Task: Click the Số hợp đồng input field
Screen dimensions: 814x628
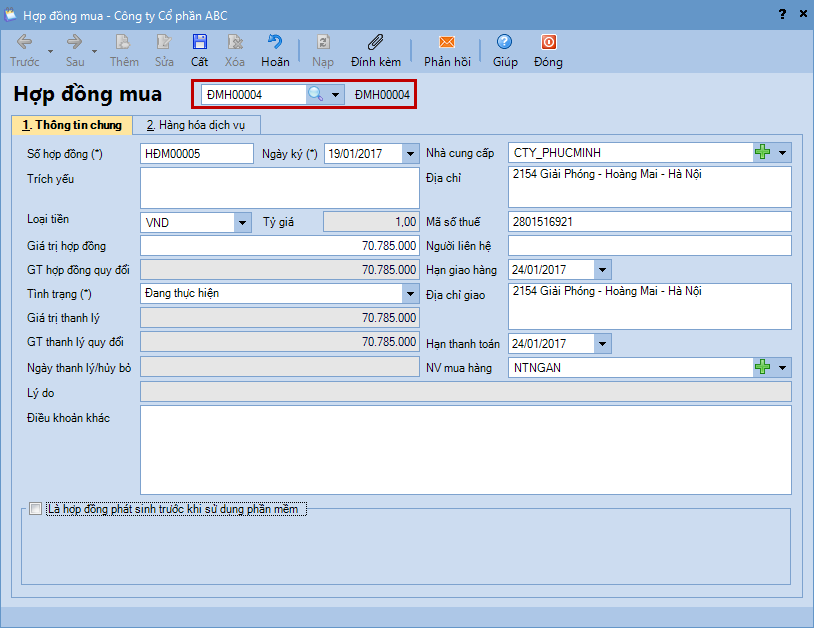Action: pos(197,154)
